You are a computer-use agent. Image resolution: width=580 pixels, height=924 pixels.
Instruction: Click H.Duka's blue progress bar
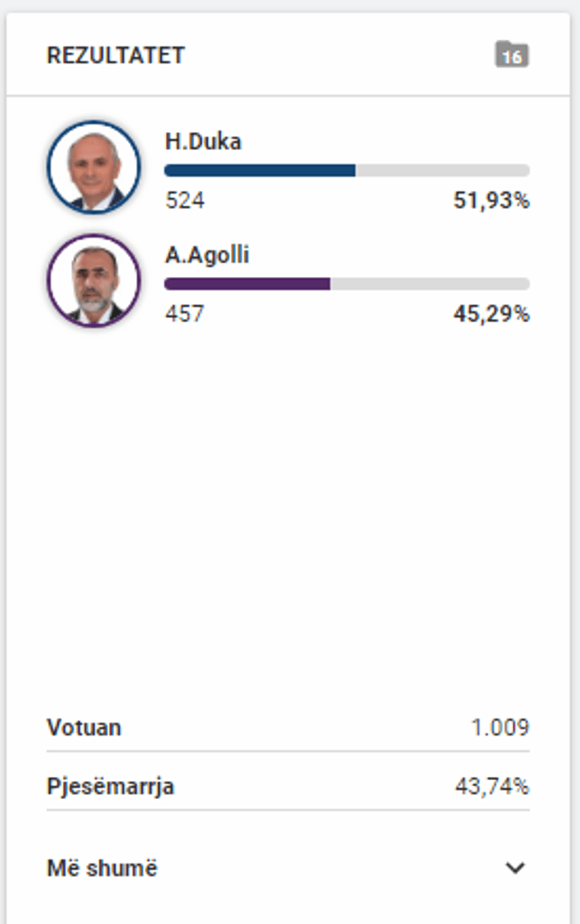[260, 170]
